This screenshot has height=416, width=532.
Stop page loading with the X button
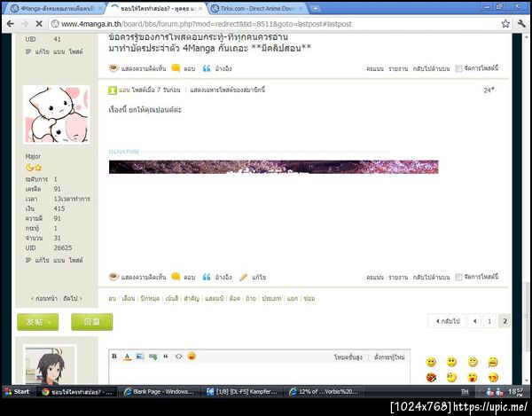tap(39, 24)
